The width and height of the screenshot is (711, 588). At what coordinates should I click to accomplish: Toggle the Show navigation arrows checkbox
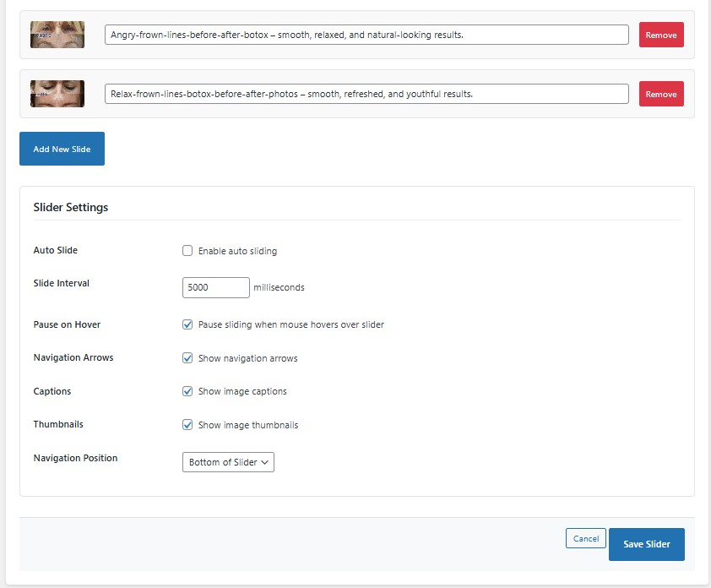pyautogui.click(x=187, y=358)
